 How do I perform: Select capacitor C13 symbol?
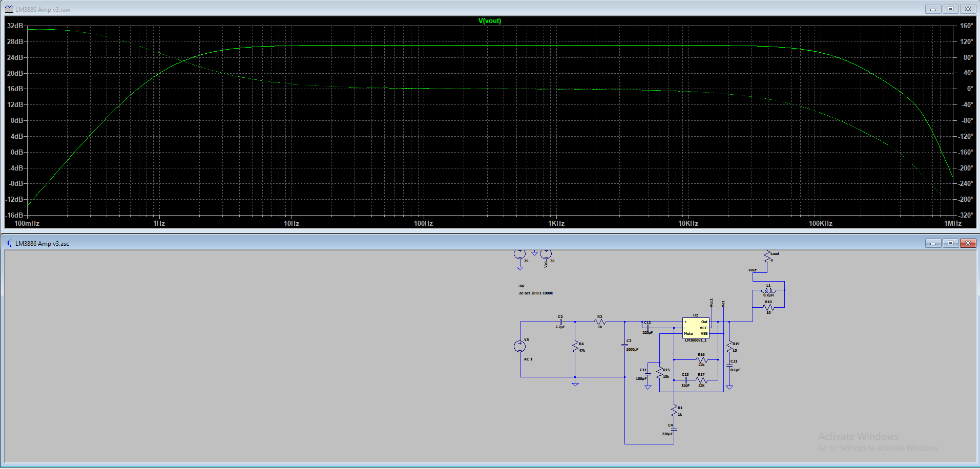coord(685,380)
